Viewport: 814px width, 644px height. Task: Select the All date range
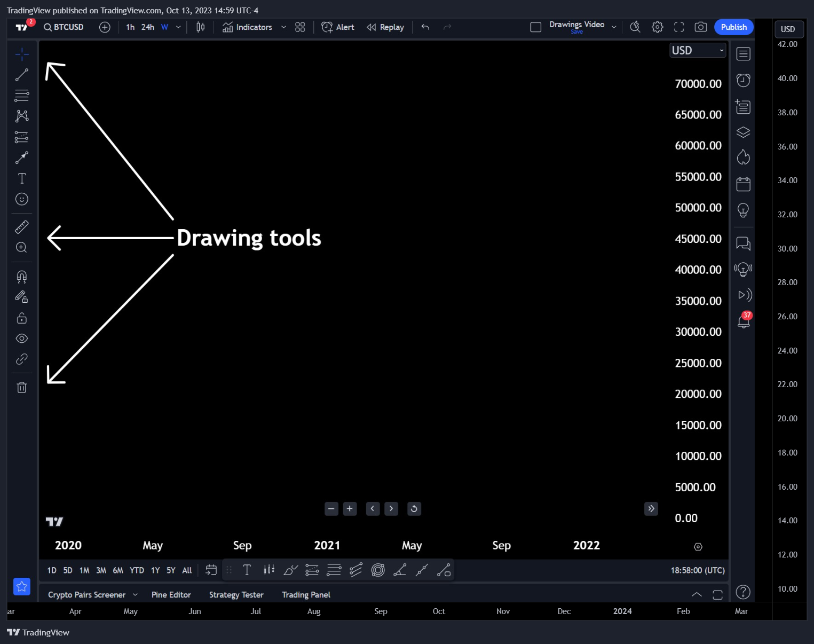(187, 570)
